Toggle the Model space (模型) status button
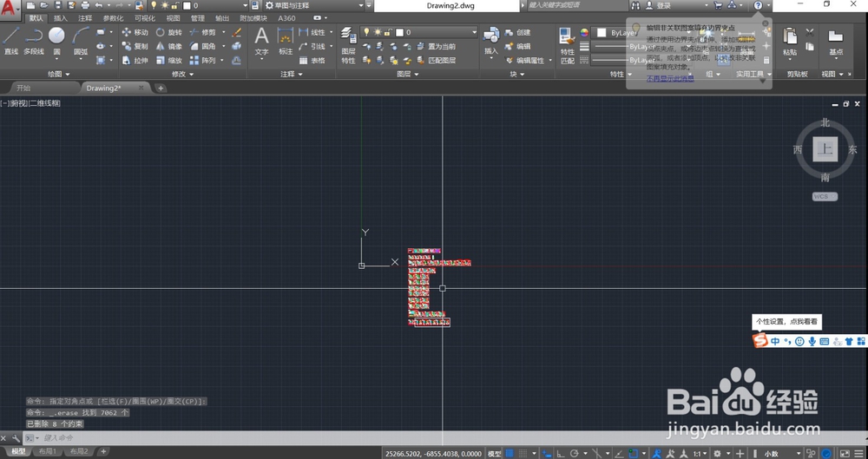The image size is (868, 459). pos(495,454)
